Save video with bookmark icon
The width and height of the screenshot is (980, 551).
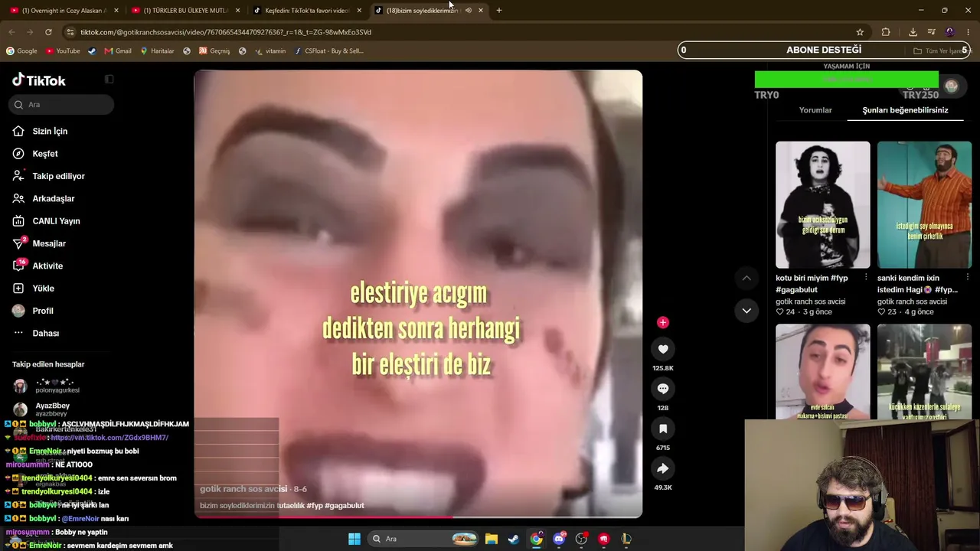click(x=663, y=429)
